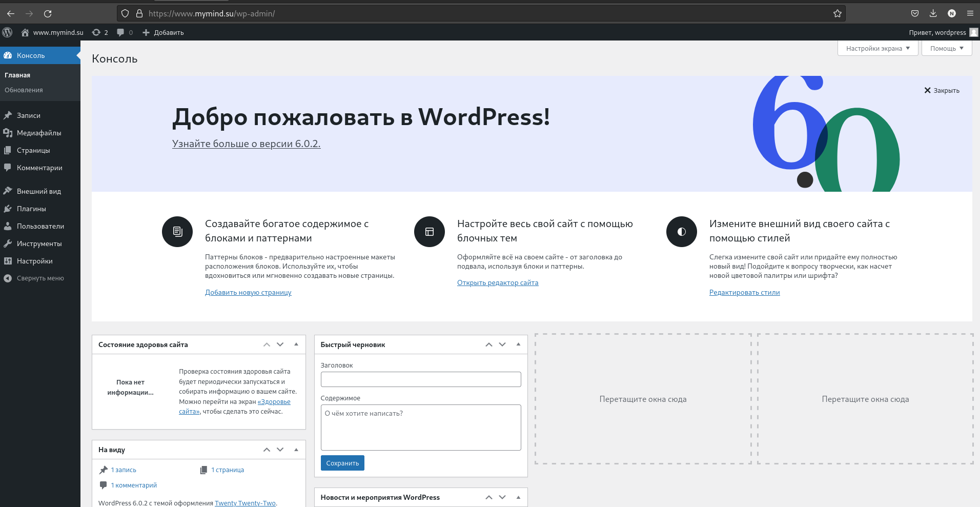980x507 pixels.
Task: Click the WordPress logo in admin bar
Action: [7, 32]
